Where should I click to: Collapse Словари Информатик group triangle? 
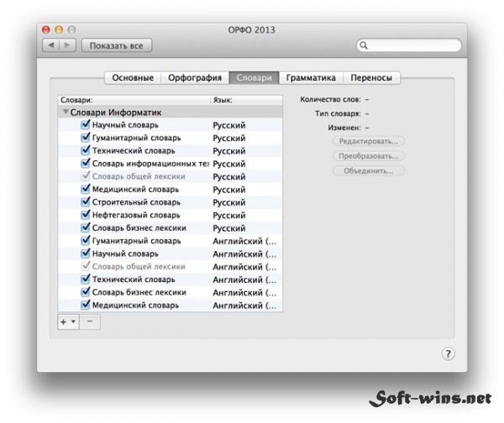click(66, 112)
